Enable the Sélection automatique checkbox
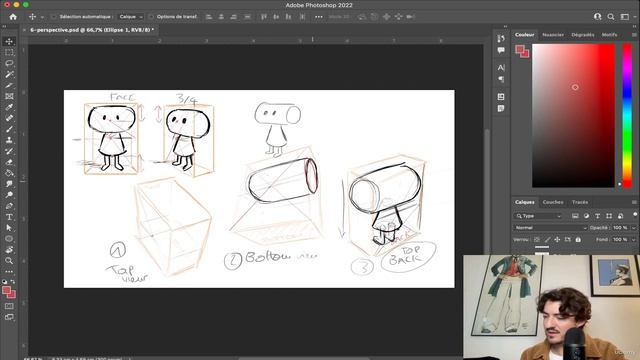This screenshot has height=360, width=640. (x=54, y=17)
